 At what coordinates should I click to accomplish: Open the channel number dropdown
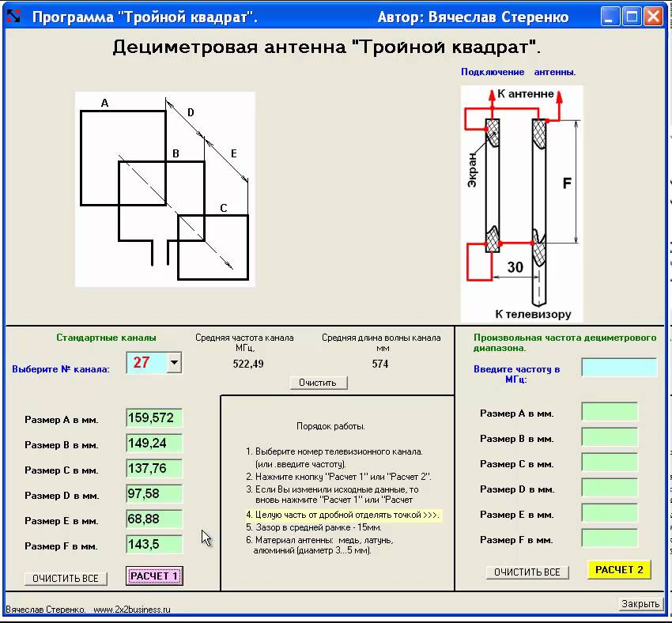(175, 363)
